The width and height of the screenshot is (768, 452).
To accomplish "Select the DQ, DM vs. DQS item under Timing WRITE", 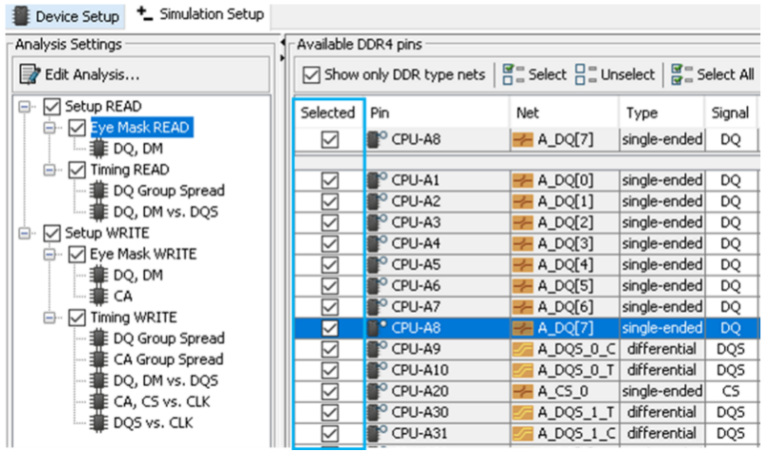I will coord(166,381).
